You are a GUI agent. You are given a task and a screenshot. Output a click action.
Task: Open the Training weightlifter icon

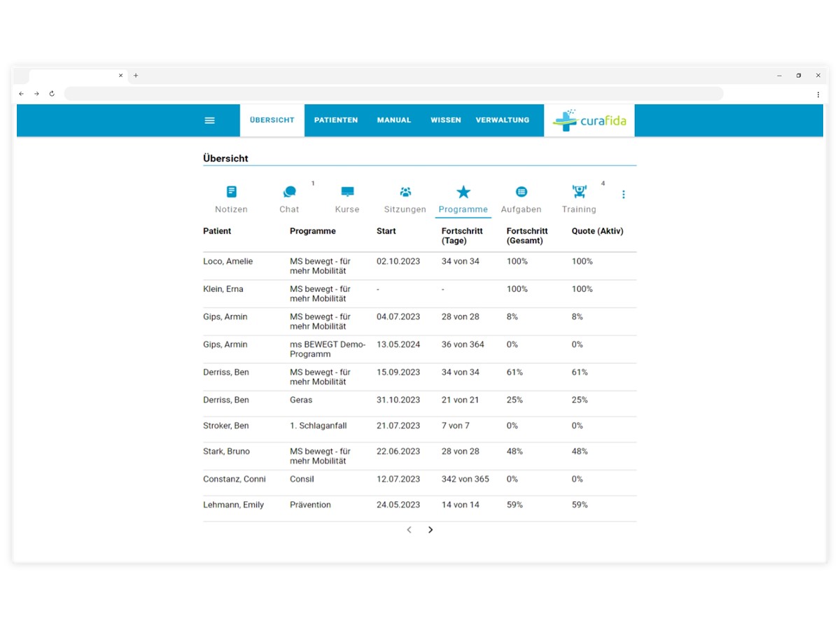coord(579,192)
